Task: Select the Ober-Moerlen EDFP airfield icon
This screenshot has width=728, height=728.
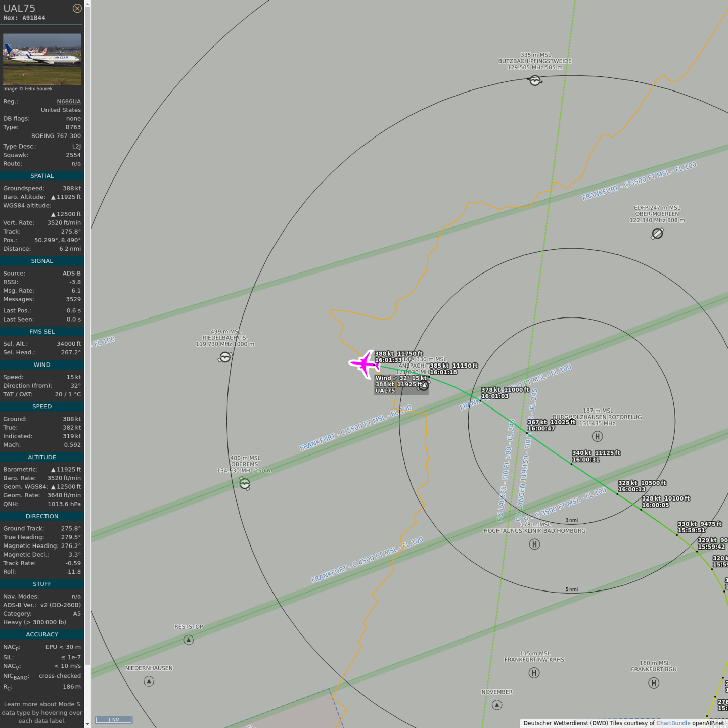Action: 657,233
